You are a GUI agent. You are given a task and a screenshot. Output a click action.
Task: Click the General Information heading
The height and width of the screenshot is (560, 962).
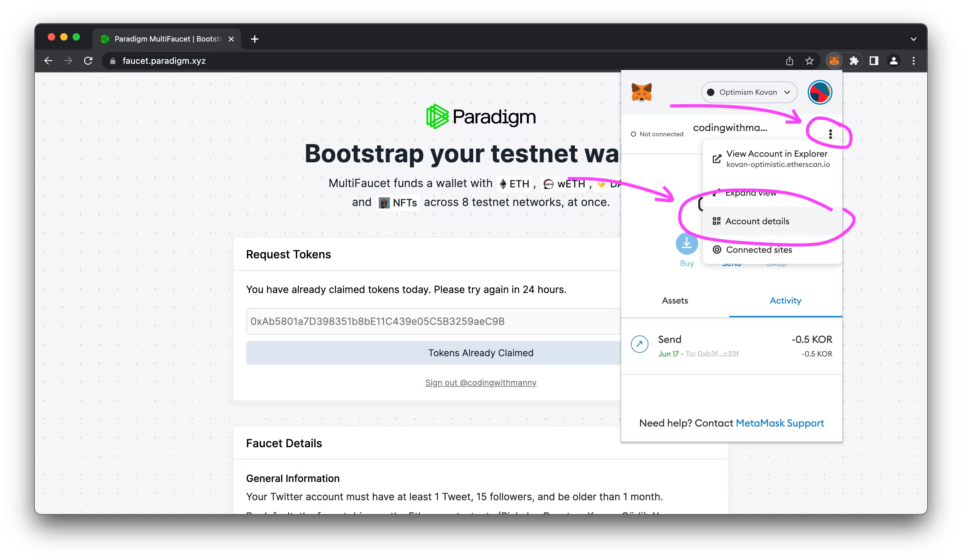[293, 478]
